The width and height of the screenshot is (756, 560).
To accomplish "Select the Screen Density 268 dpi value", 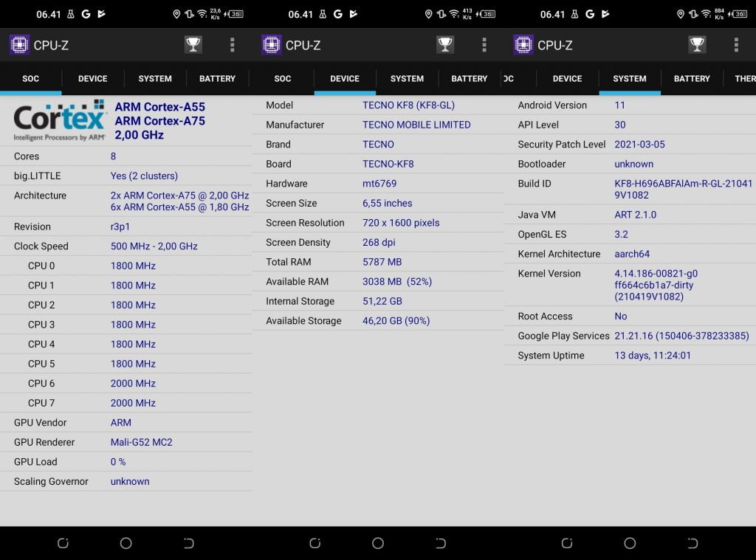I will click(379, 243).
